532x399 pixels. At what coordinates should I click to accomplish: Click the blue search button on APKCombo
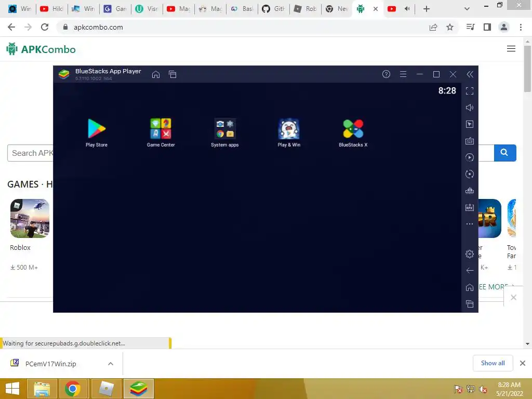coord(505,153)
